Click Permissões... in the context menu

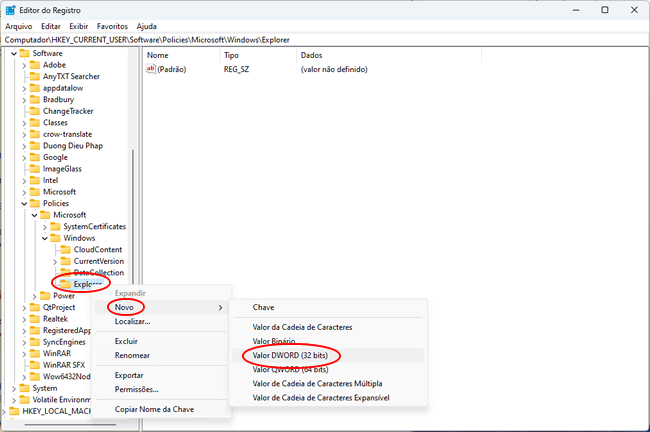tap(136, 389)
